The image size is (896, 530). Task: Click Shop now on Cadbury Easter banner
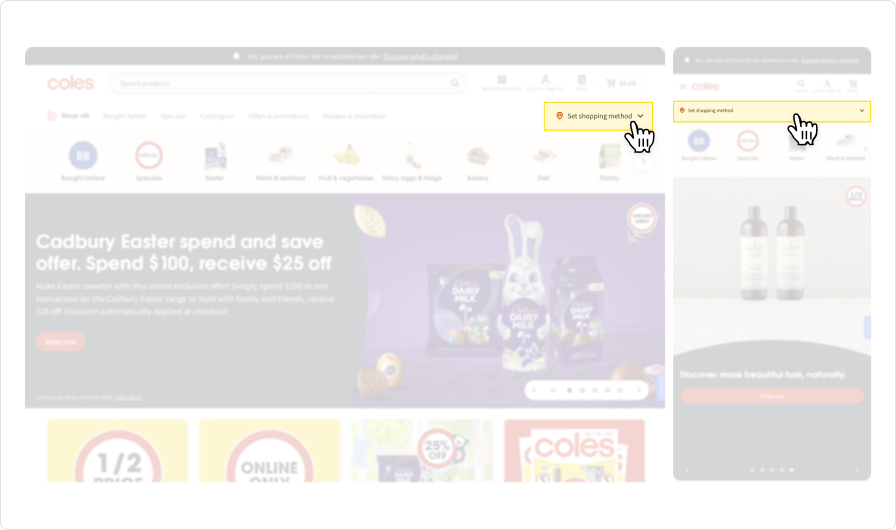point(61,342)
